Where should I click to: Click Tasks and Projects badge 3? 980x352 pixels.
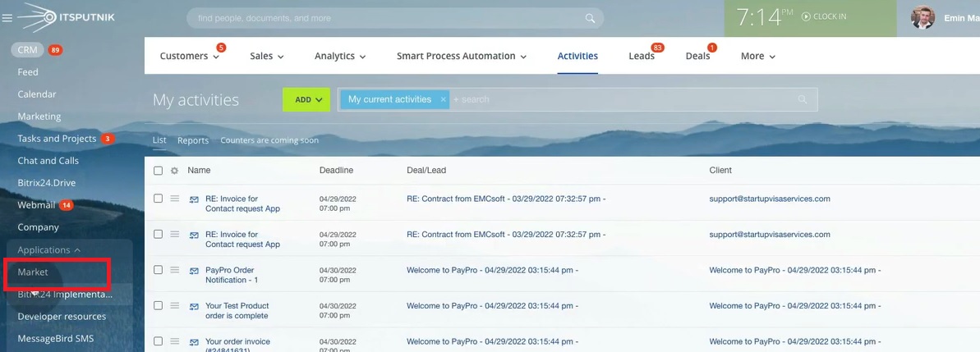click(108, 139)
